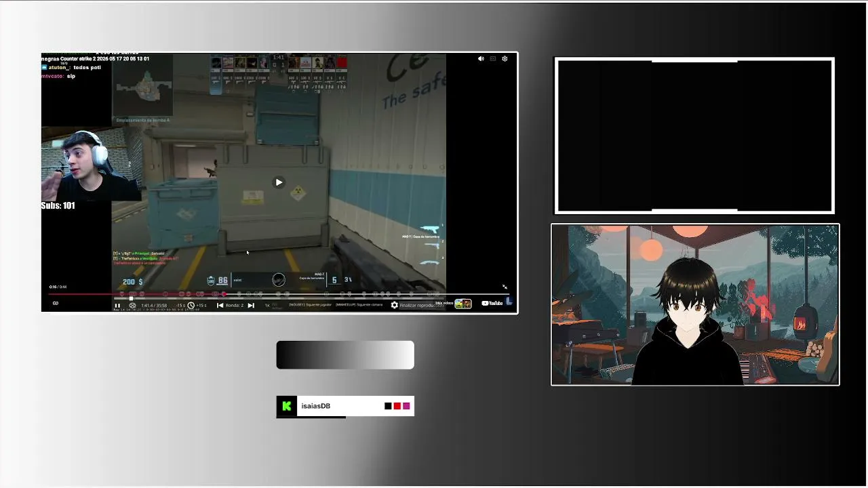This screenshot has height=488, width=868.
Task: Click the 200 $ money display
Action: 132,281
